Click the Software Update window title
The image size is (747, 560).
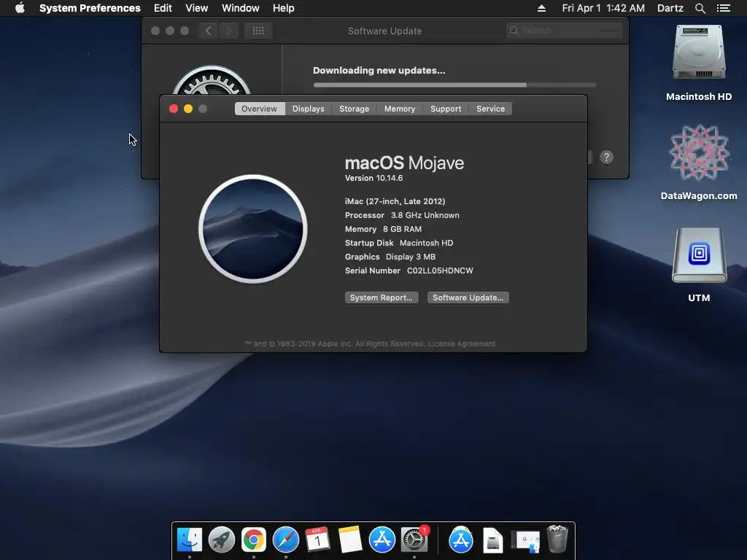pyautogui.click(x=385, y=31)
